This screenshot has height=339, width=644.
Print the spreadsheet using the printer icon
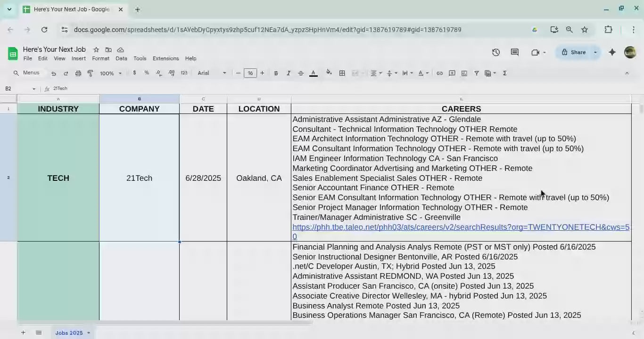pos(78,73)
